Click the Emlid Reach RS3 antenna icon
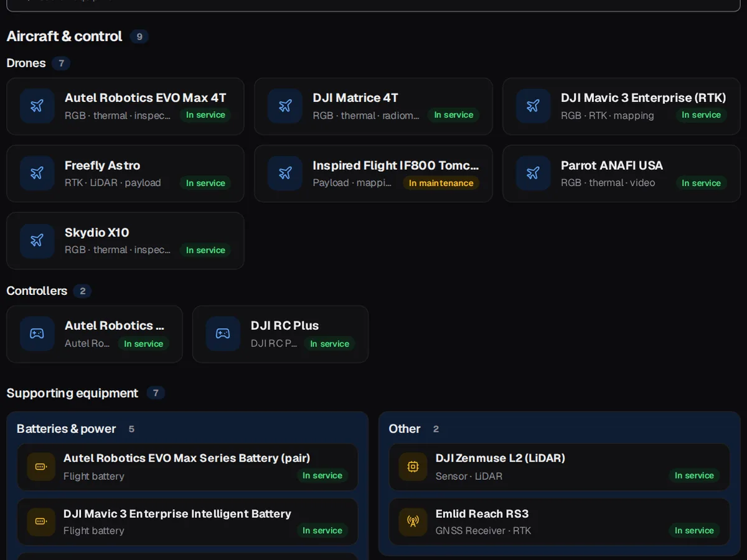Image resolution: width=747 pixels, height=560 pixels. pos(413,521)
